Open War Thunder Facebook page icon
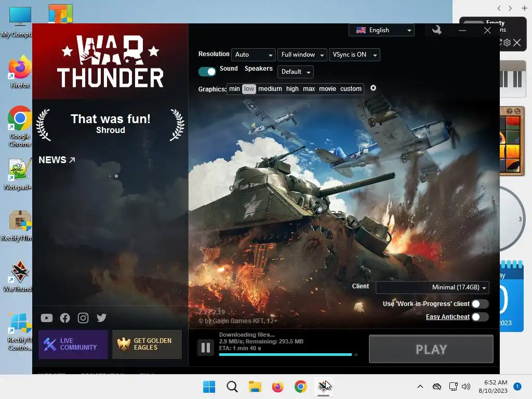This screenshot has width=532, height=399. coord(65,318)
